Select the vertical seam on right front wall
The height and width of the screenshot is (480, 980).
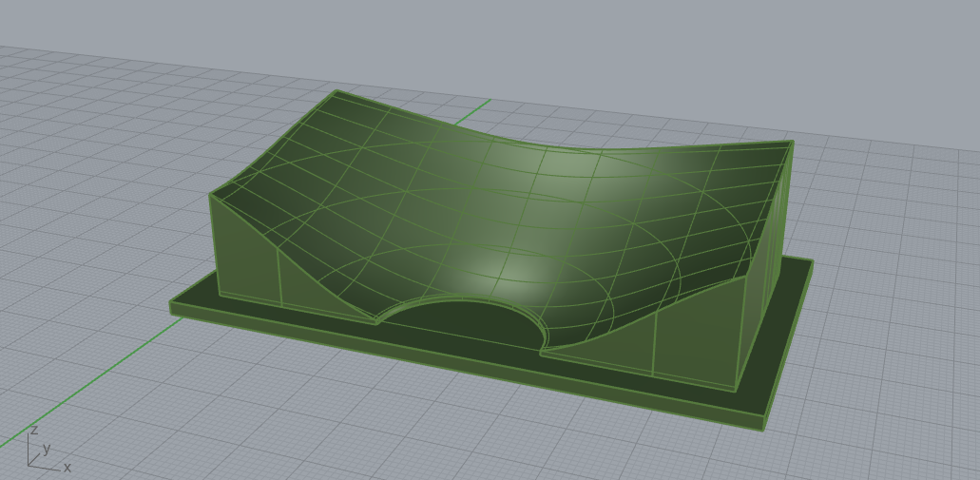tap(654, 340)
